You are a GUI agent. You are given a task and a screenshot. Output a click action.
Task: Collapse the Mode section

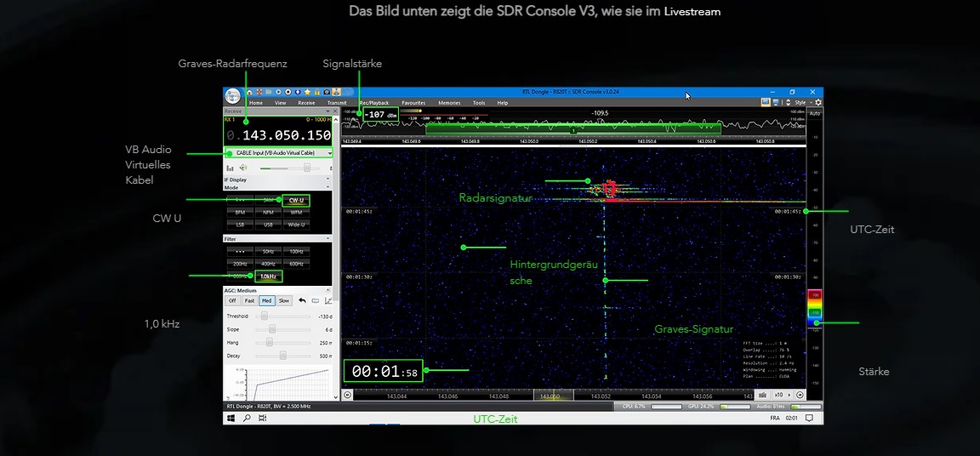[328, 187]
